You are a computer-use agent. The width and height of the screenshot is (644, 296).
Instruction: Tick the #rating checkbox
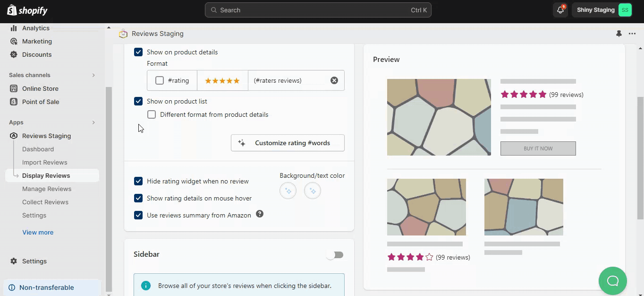pos(160,80)
